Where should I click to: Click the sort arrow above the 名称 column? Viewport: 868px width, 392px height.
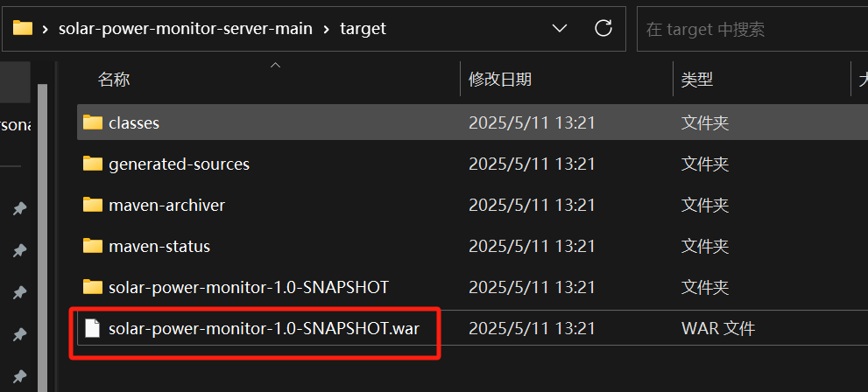(x=274, y=66)
